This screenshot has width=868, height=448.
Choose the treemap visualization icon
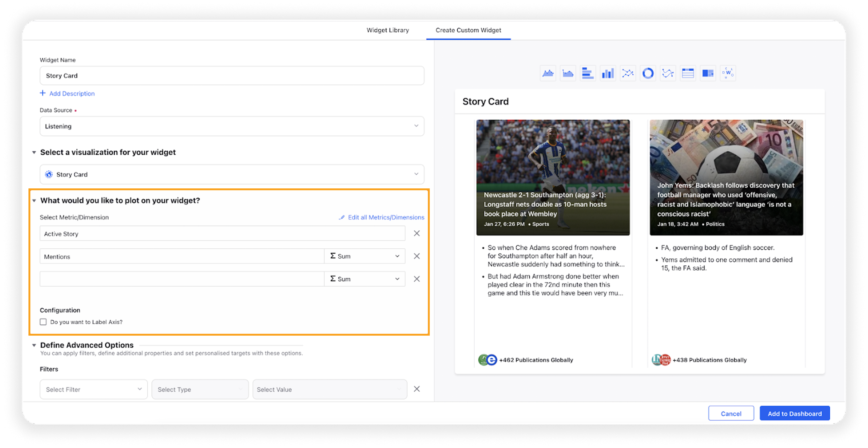click(x=708, y=73)
